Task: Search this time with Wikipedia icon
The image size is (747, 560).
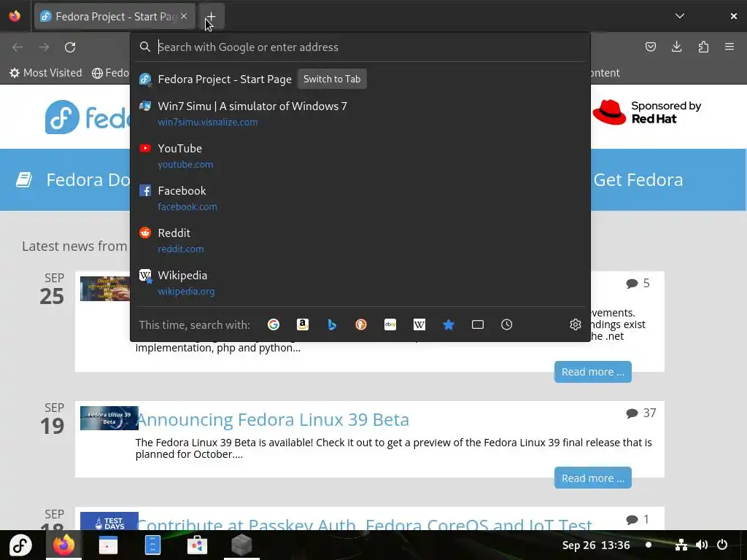Action: (x=419, y=324)
